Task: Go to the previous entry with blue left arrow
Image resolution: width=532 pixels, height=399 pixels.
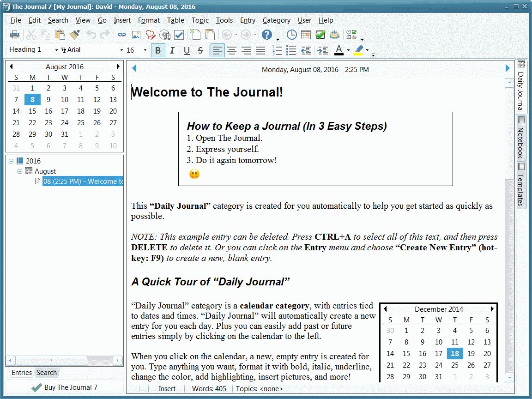Action: 134,68
